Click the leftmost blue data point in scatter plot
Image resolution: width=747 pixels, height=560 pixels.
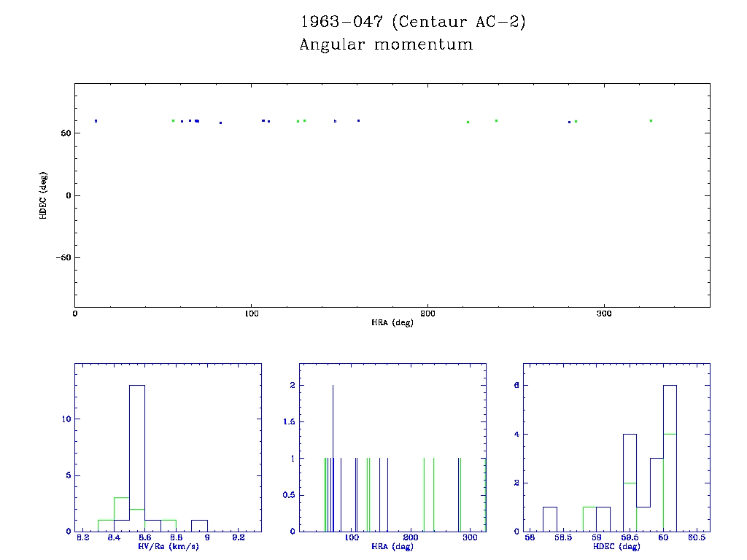coord(96,121)
